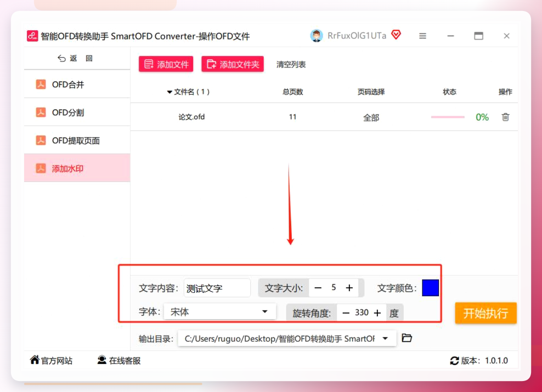The image size is (542, 392).
Task: Open the hamburger menu in title bar
Action: (422, 36)
